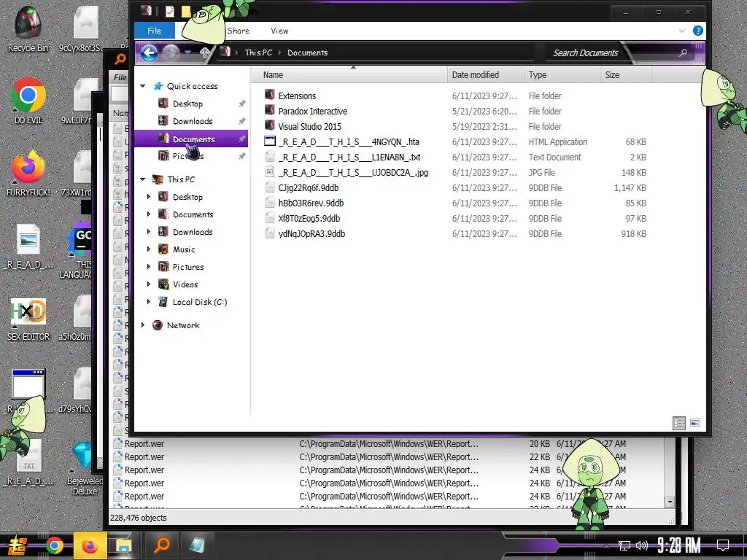
Task: Expand Documents under This PC
Action: (149, 214)
